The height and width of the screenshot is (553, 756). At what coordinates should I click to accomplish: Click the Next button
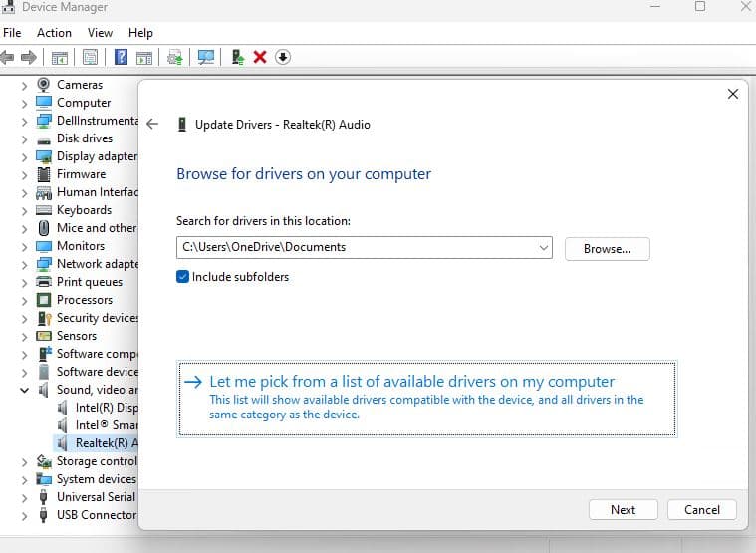click(623, 509)
